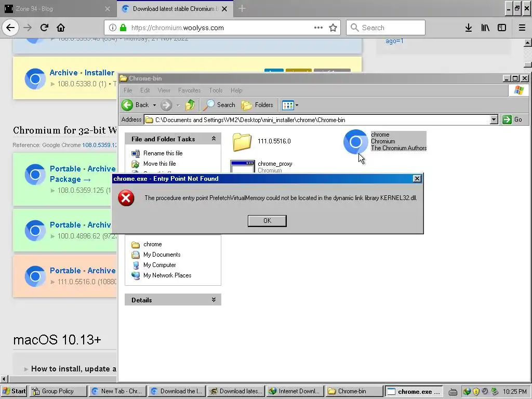Viewport: 532px width, 399px height.
Task: Open the Explorer Forward history dropdown arrow
Action: coord(178,105)
